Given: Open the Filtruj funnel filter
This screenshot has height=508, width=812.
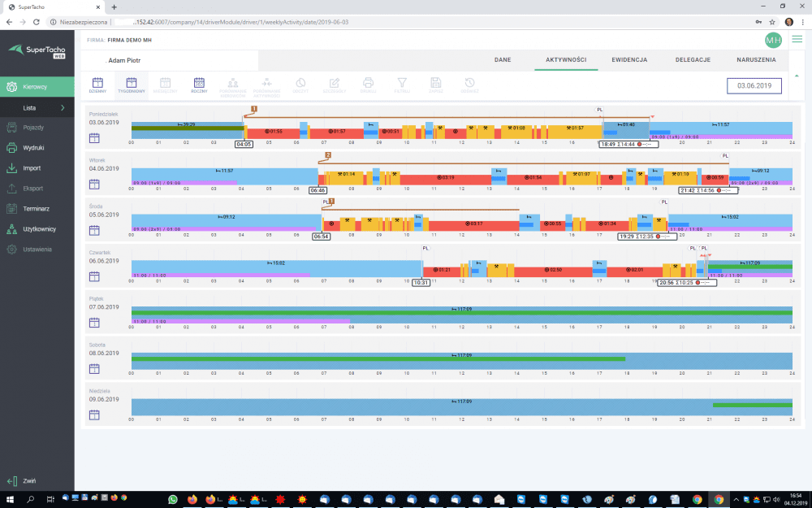Looking at the screenshot, I should coord(401,85).
